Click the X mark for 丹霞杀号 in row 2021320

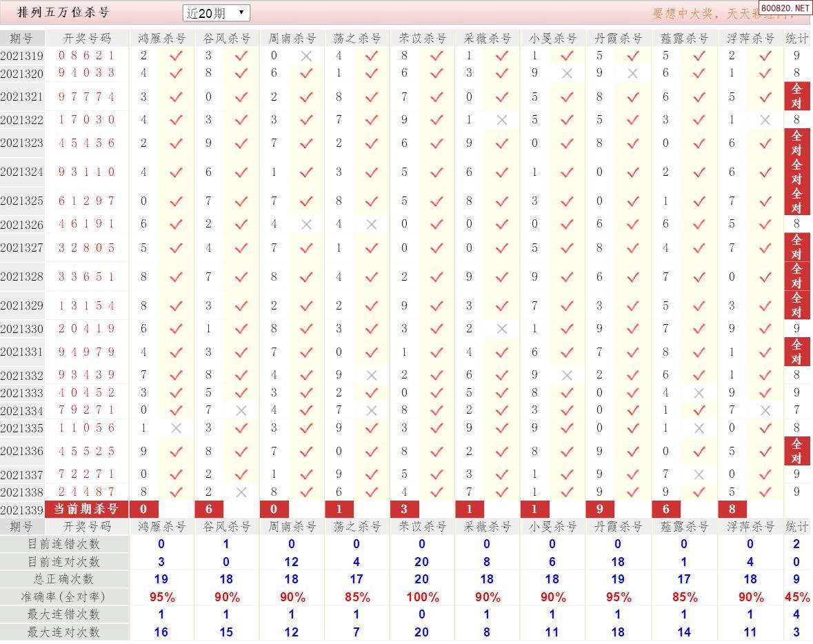[x=632, y=74]
